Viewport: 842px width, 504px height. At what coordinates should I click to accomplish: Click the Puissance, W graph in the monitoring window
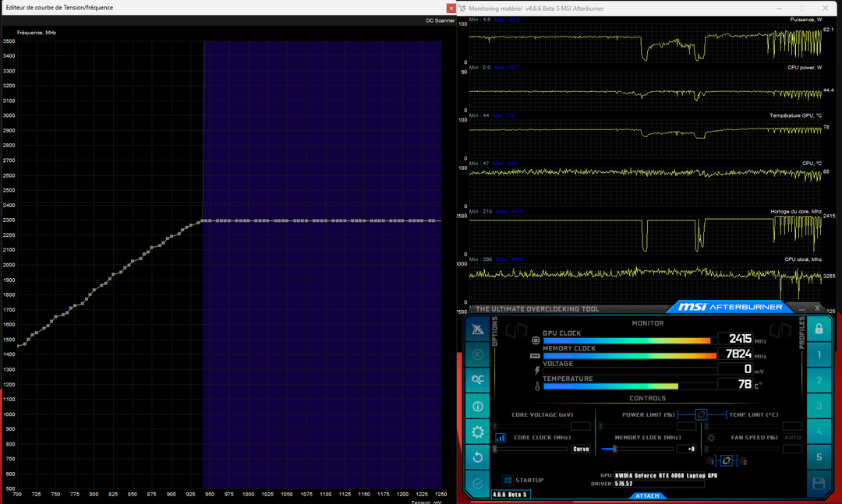[x=645, y=43]
